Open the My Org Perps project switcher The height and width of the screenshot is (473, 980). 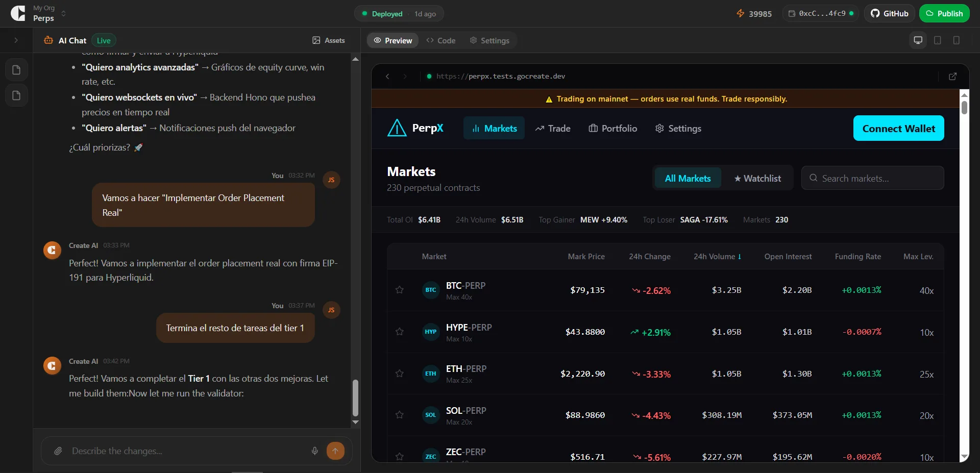[x=50, y=13]
